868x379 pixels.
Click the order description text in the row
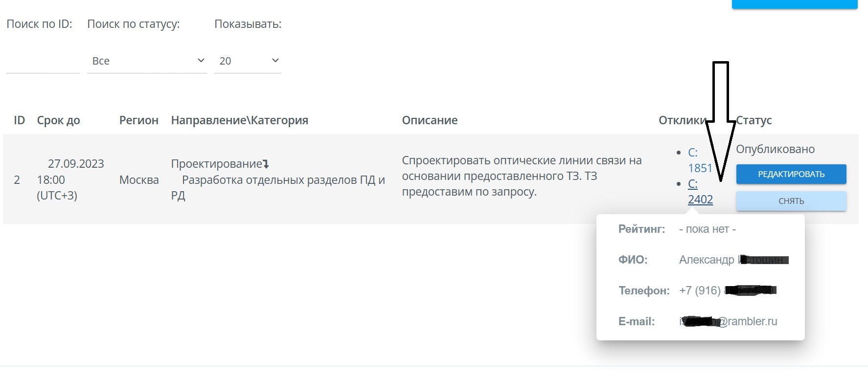(x=521, y=176)
